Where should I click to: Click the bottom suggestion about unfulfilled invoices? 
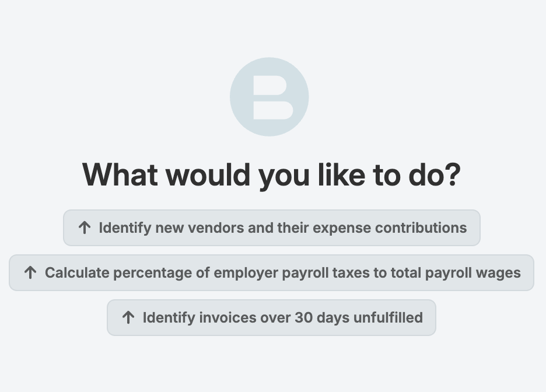[x=271, y=317]
